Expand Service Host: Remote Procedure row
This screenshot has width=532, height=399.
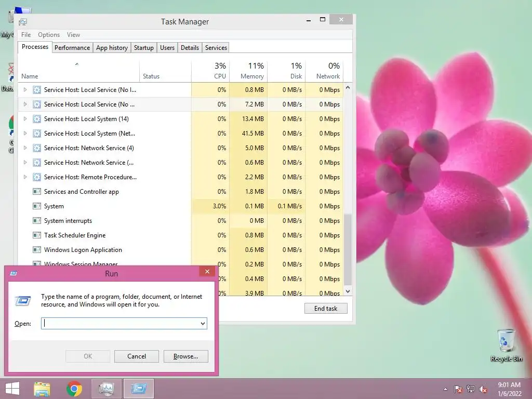(x=25, y=177)
